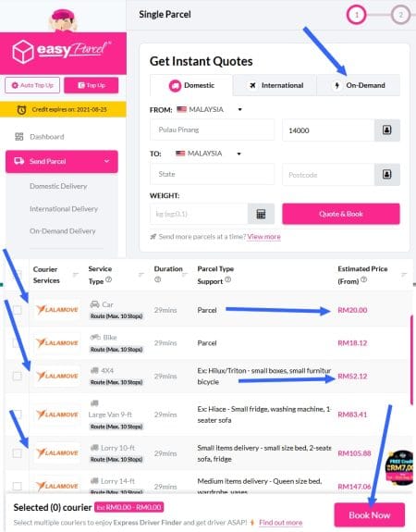Open the weight calculator icon

(x=261, y=214)
